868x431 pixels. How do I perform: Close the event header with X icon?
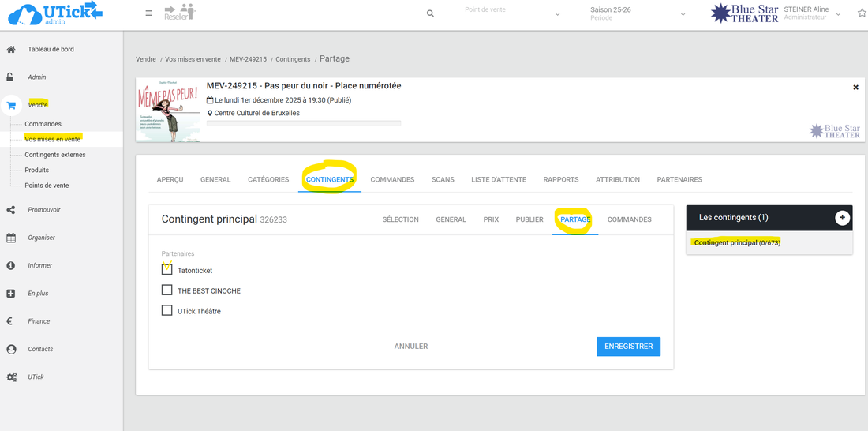855,88
